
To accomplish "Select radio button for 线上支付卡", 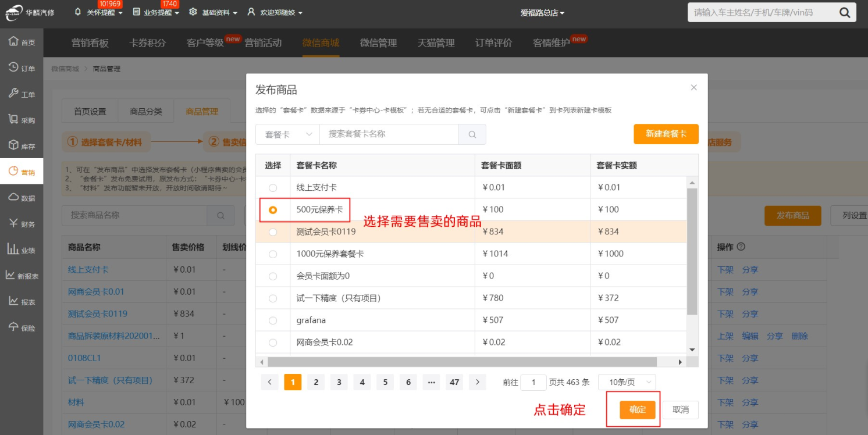I will (273, 188).
